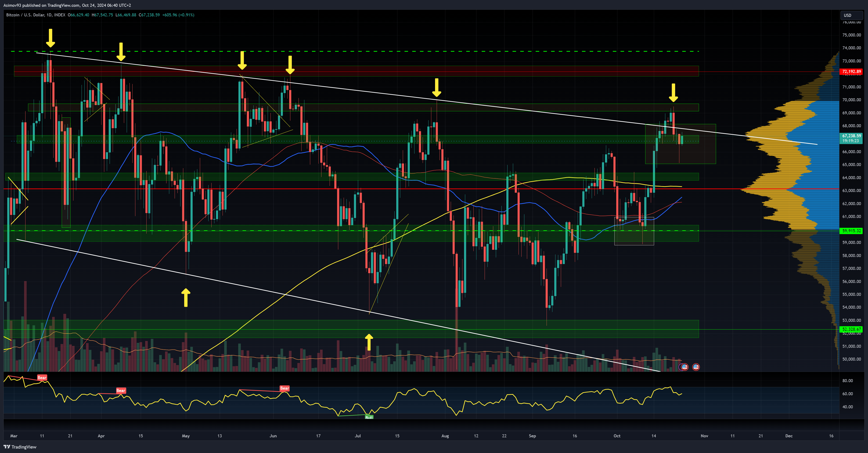Click the change value +605.96 (+0.91%)
The height and width of the screenshot is (453, 868).
coord(178,15)
